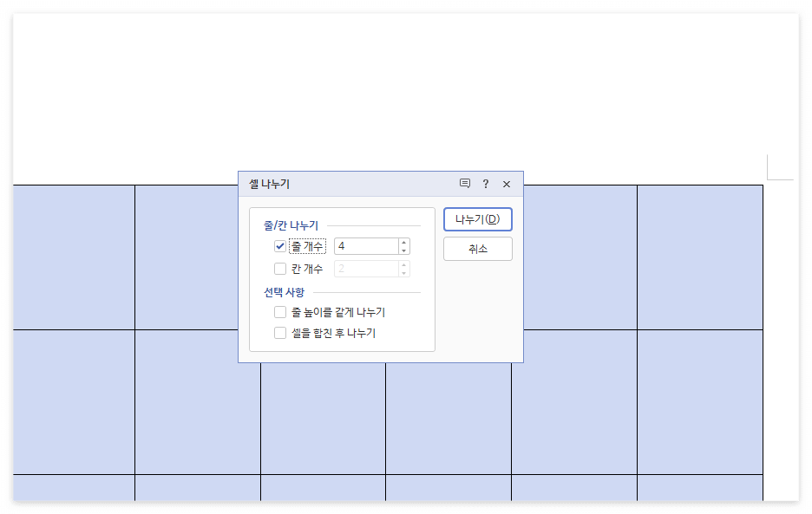812x514 pixels.
Task: Click the 셀을 합친 후 나누기 label
Action: [x=333, y=333]
